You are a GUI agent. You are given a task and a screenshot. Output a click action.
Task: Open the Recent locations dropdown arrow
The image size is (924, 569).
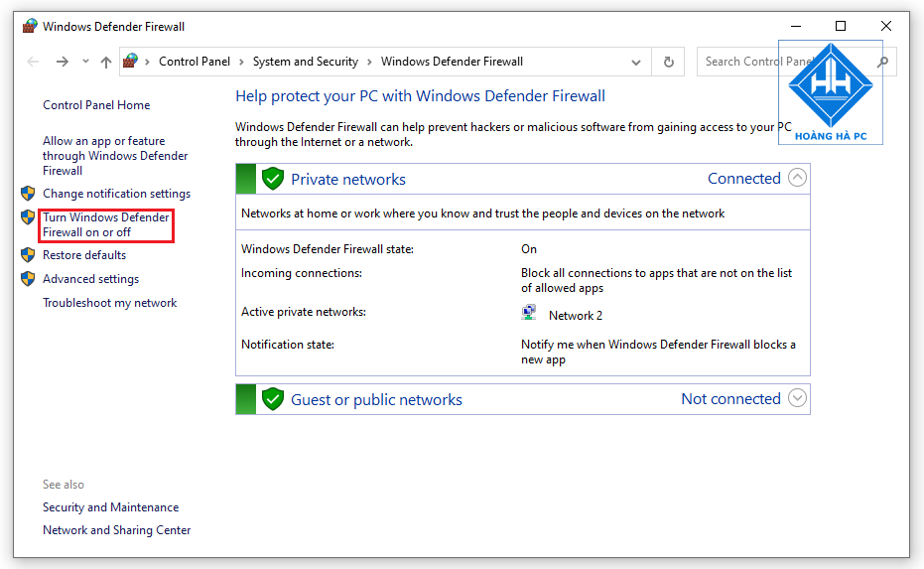tap(85, 62)
